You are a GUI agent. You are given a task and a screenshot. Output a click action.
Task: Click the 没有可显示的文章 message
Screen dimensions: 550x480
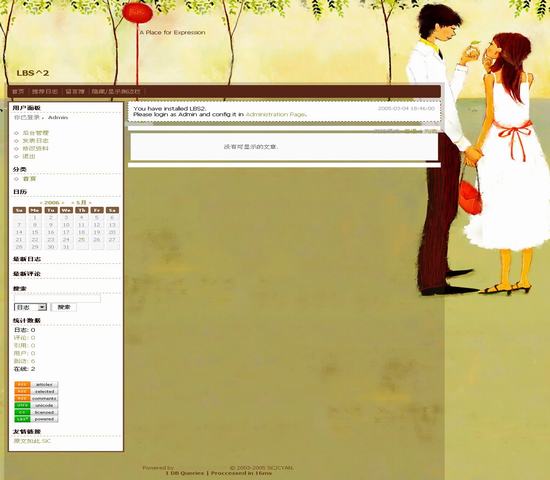251,147
